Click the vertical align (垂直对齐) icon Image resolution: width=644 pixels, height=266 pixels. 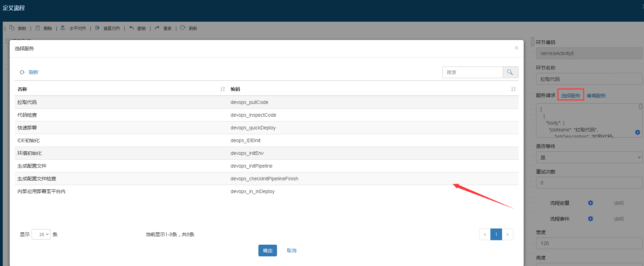coord(97,28)
